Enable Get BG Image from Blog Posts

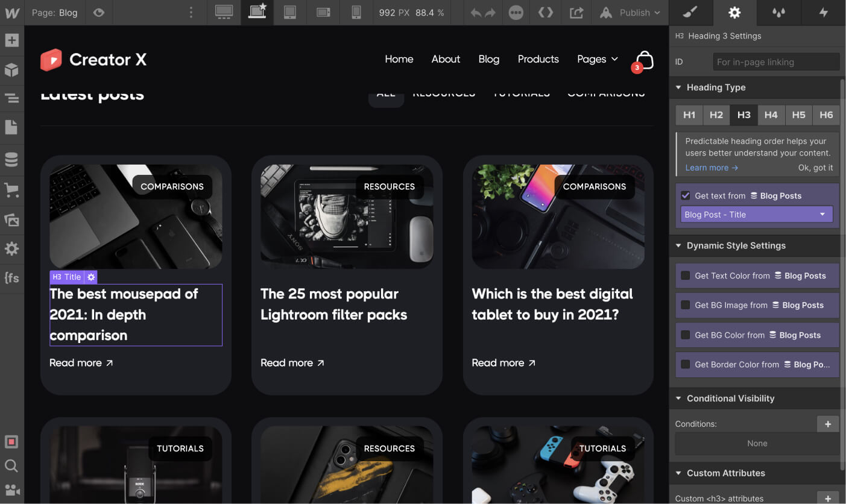pyautogui.click(x=685, y=305)
